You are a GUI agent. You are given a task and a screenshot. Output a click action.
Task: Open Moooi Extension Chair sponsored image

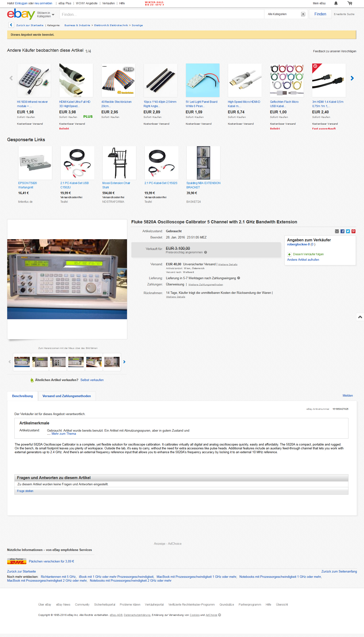[119, 163]
